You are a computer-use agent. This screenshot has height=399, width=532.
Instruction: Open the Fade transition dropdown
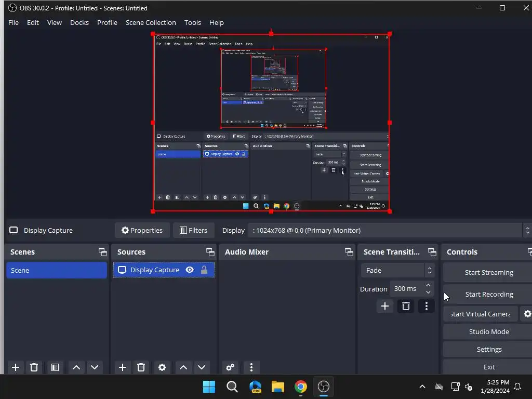pyautogui.click(x=397, y=270)
